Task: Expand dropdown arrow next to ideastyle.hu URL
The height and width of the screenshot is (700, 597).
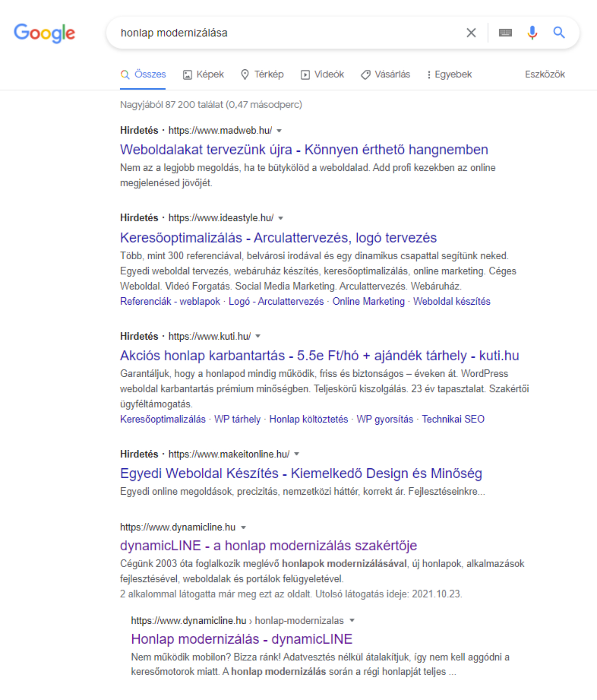Action: tap(281, 218)
